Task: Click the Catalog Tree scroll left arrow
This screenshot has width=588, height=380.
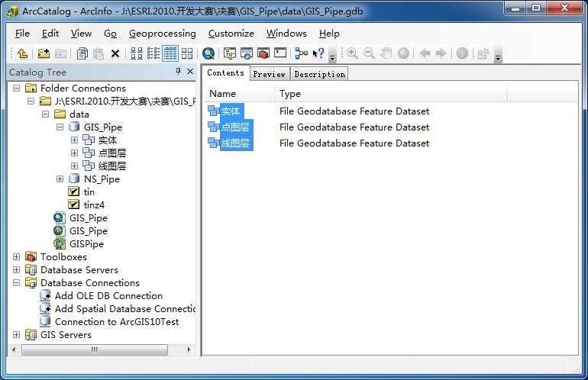Action: pos(15,349)
